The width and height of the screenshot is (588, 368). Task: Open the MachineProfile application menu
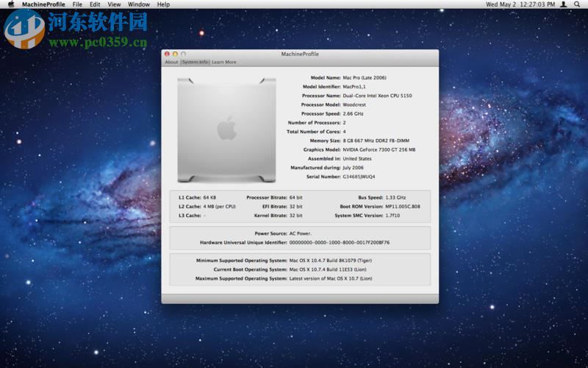[43, 4]
